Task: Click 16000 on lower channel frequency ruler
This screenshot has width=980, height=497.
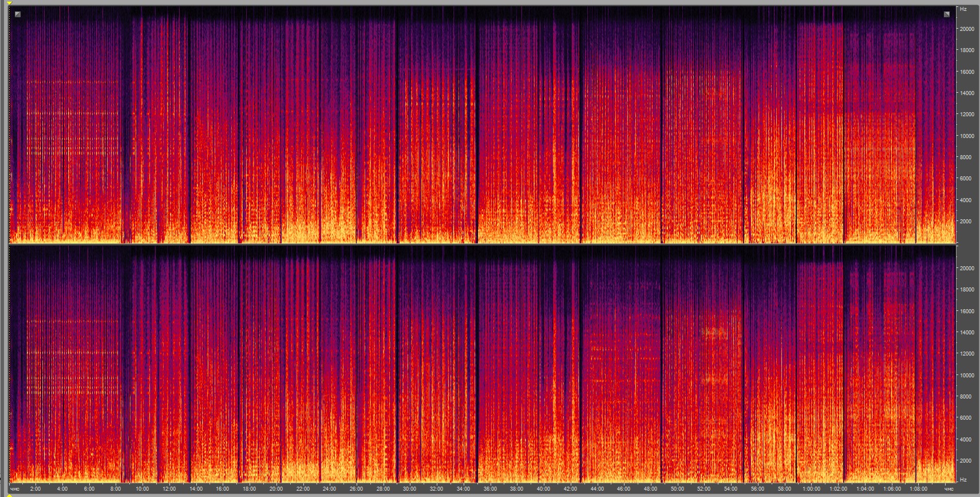Action: [966, 311]
